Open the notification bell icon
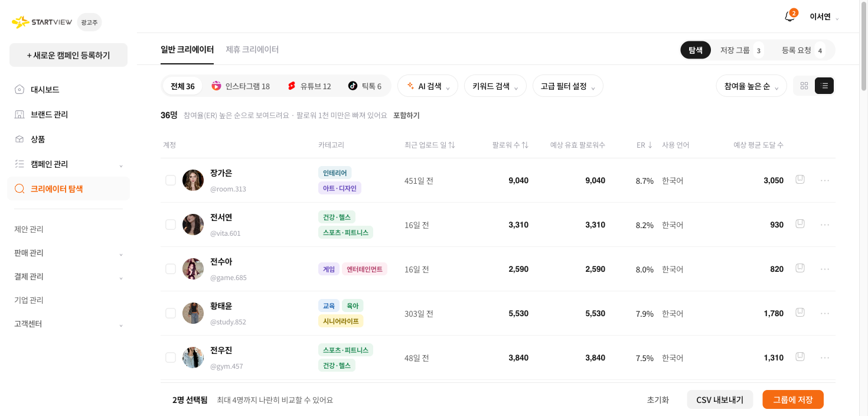 click(789, 17)
